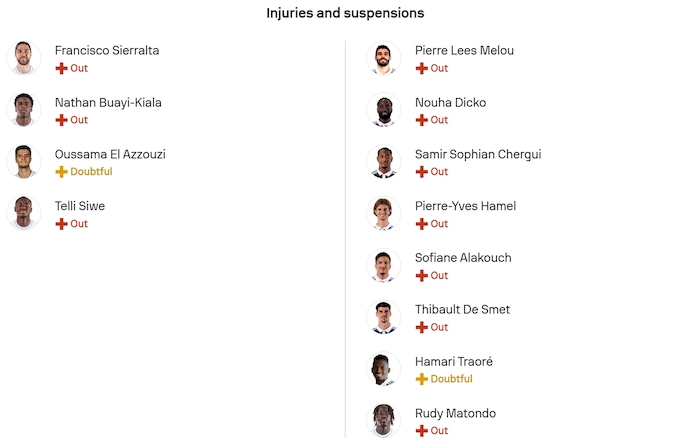
Task: Click Pierre-Yves Hamel's avatar
Action: click(384, 214)
